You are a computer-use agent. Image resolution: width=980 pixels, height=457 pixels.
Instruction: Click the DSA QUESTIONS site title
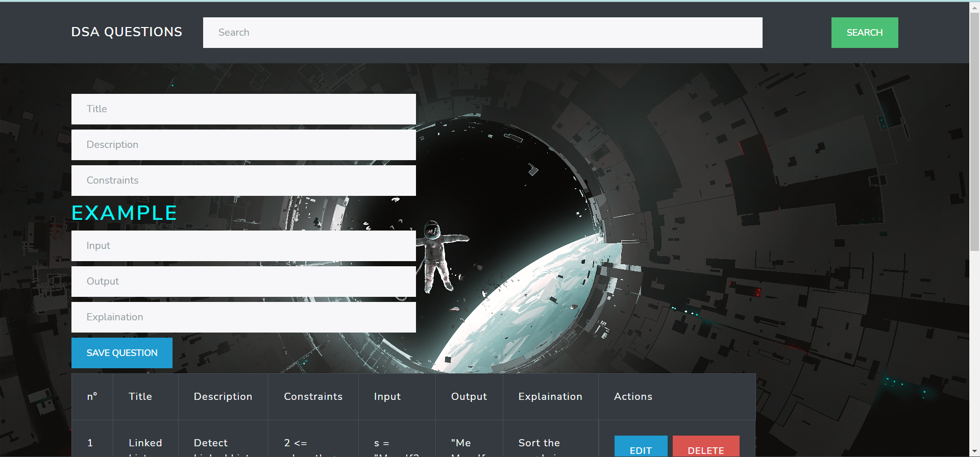click(127, 32)
